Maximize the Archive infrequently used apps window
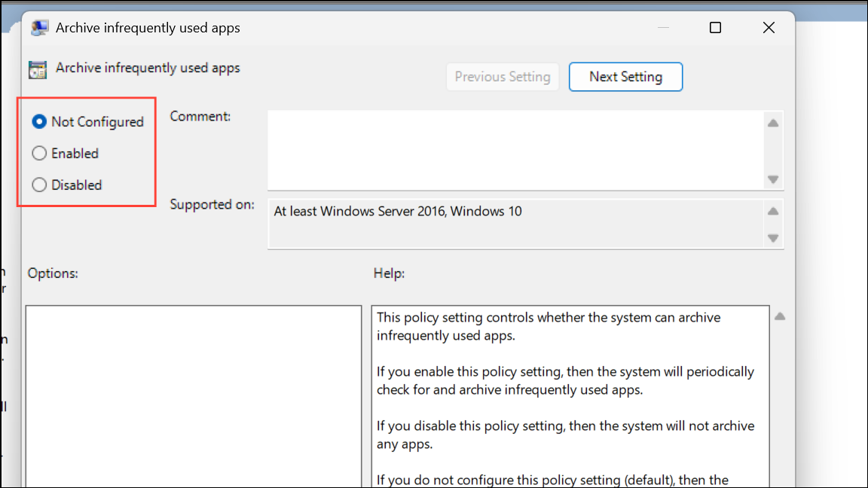This screenshot has height=488, width=868. click(715, 28)
